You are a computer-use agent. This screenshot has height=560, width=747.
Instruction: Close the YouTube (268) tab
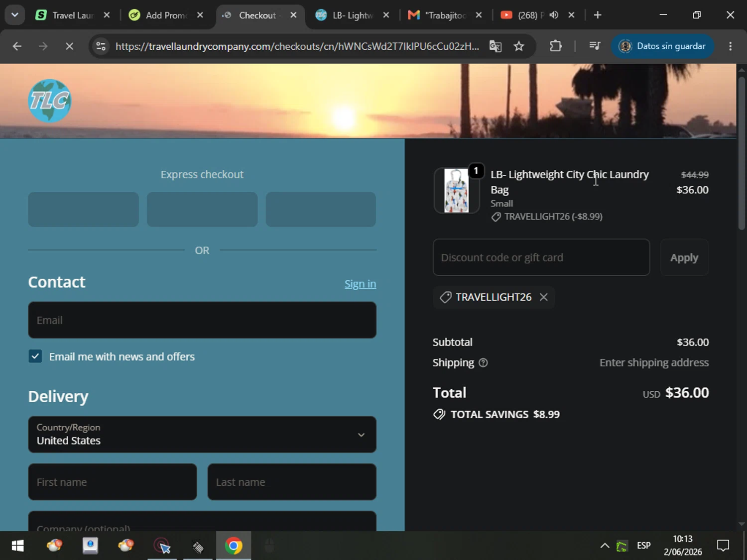tap(572, 15)
